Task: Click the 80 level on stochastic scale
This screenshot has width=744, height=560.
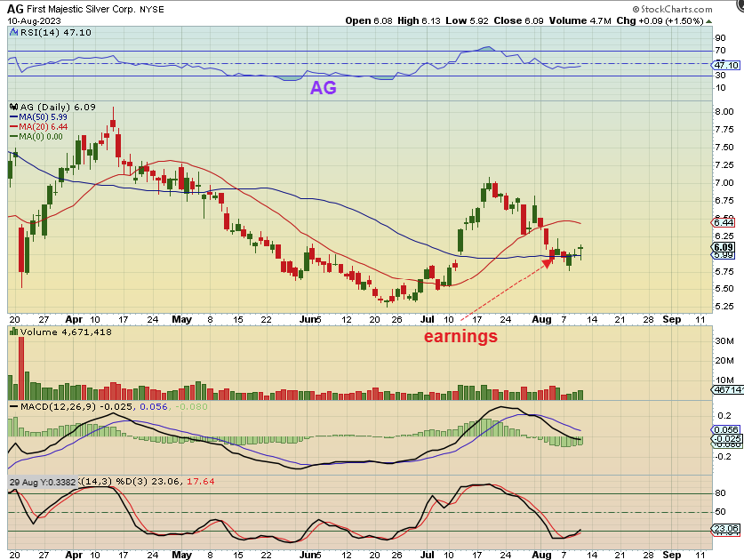Action: click(x=720, y=493)
